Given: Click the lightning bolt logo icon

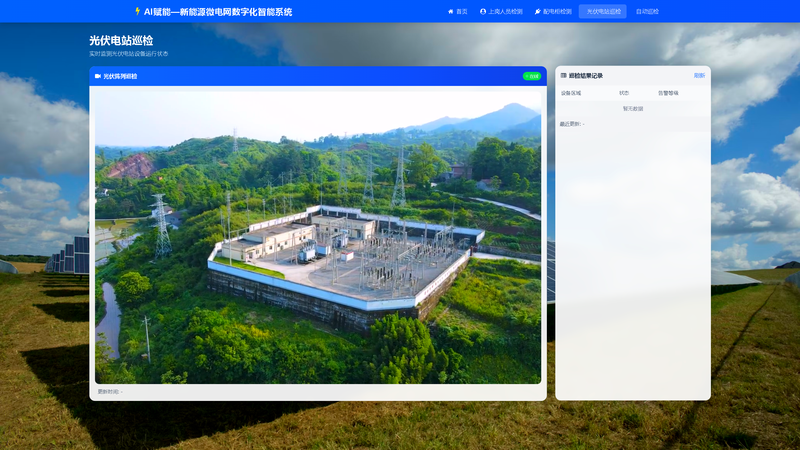Looking at the screenshot, I should click(137, 11).
